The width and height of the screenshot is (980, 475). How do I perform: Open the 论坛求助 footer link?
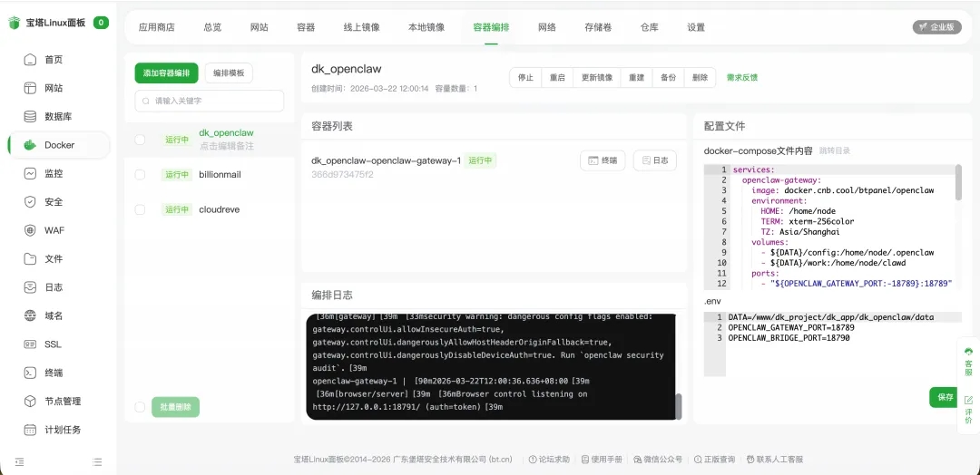pos(549,460)
